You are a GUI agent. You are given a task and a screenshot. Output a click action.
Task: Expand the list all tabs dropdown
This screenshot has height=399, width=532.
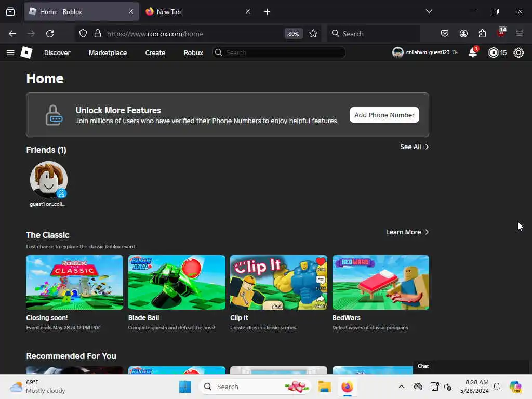tap(429, 11)
